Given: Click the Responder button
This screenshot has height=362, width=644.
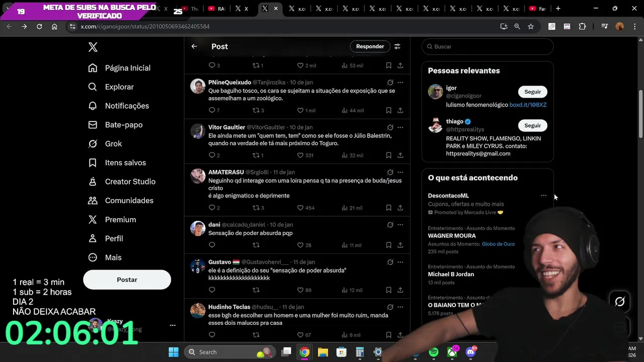Looking at the screenshot, I should click(x=370, y=46).
